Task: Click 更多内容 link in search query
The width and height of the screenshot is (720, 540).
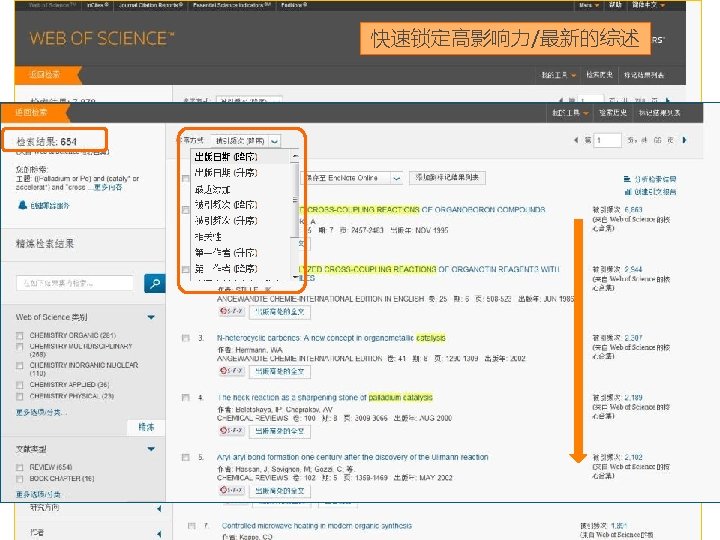Action: click(108, 187)
